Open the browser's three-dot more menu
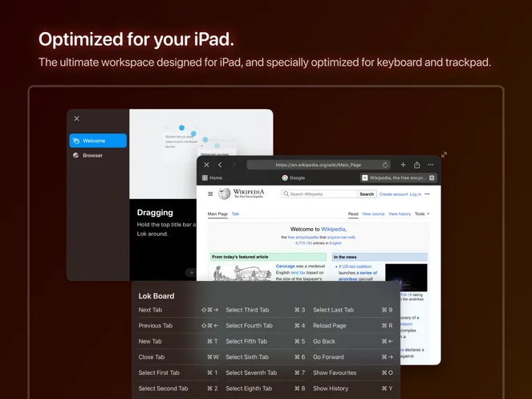532x399 pixels. coord(430,165)
